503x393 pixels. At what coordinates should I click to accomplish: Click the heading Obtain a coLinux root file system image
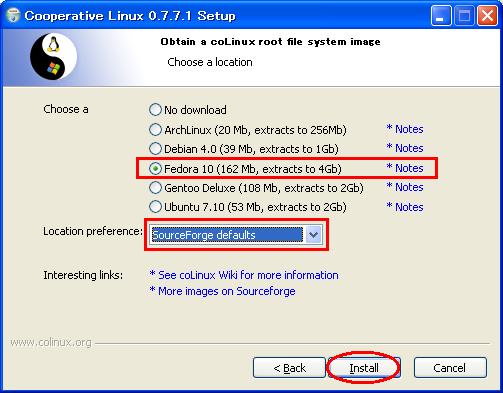tap(270, 42)
